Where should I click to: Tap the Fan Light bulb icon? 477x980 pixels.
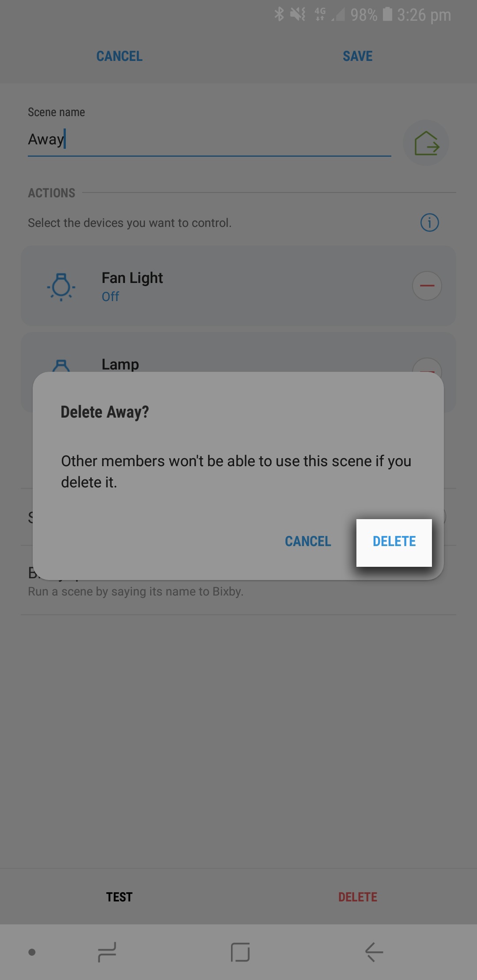click(61, 287)
